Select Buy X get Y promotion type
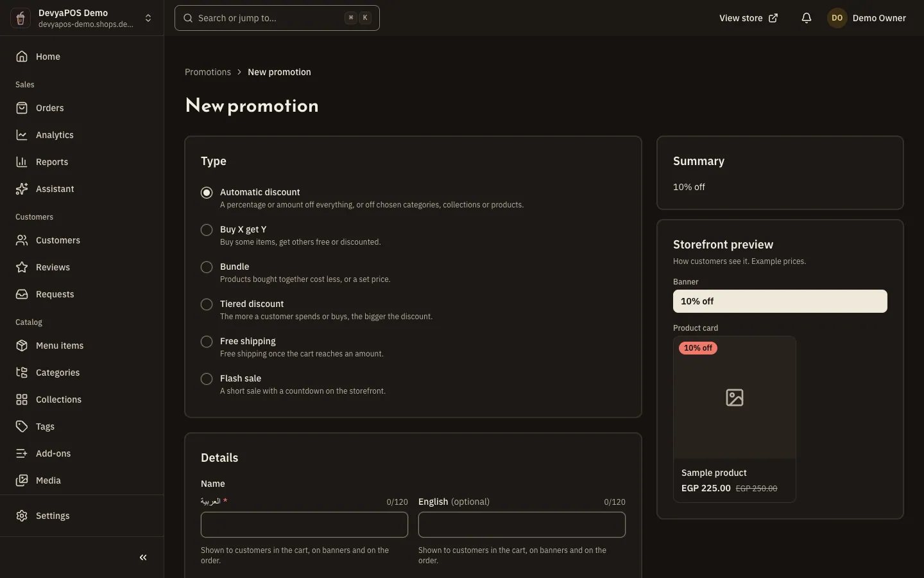The width and height of the screenshot is (924, 578). tap(207, 230)
